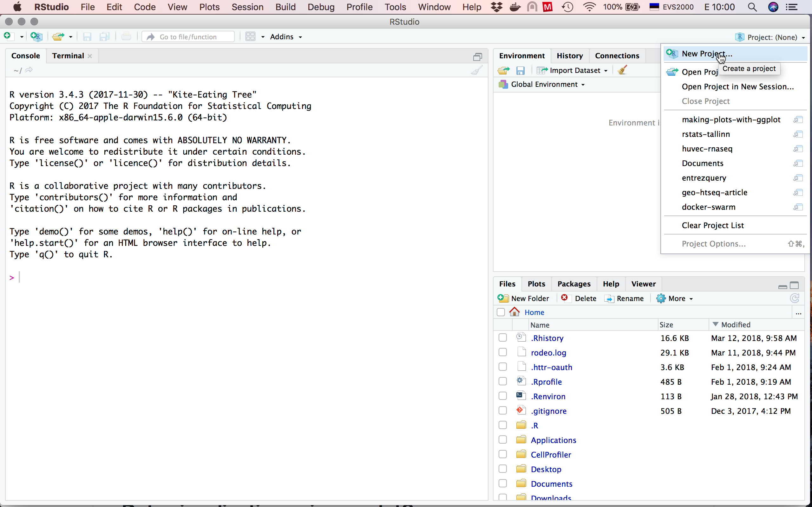
Task: Open the Addins dropdown
Action: click(x=286, y=36)
